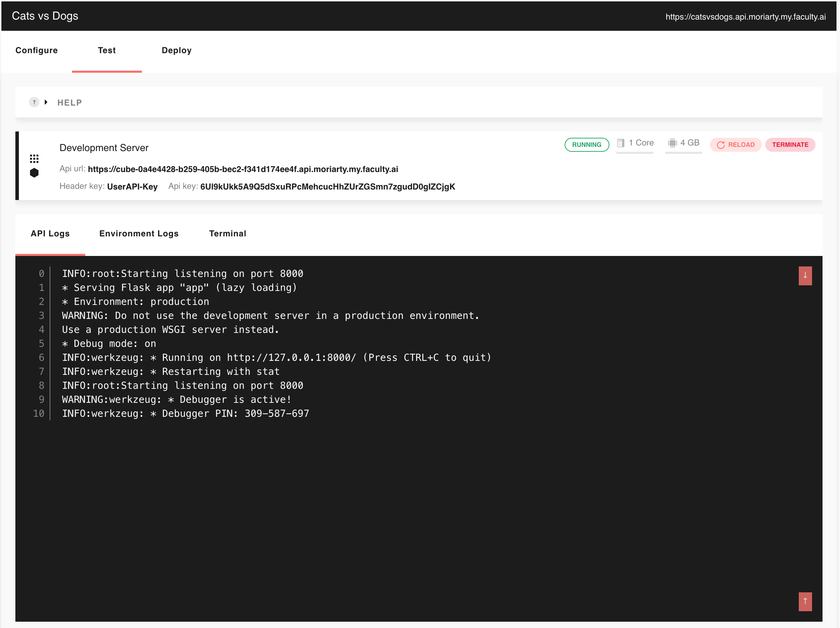Click the CPU core icon next to 1 Core
This screenshot has height=628, width=840.
(621, 143)
